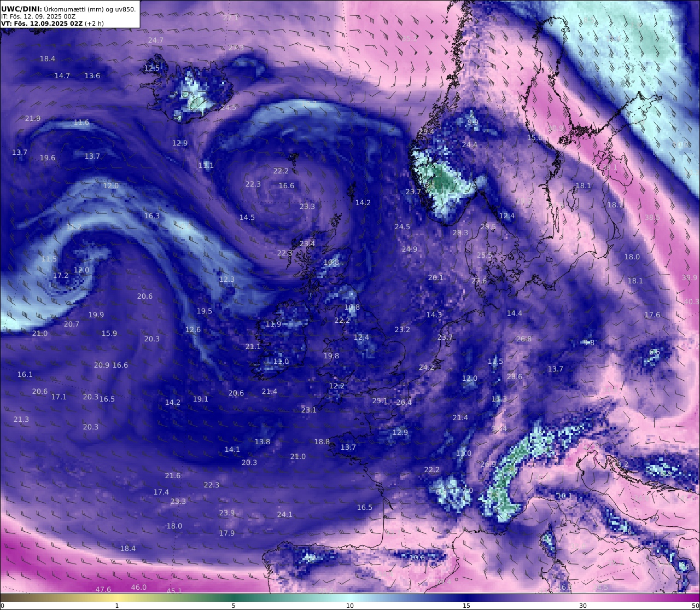Image resolution: width=700 pixels, height=610 pixels.
Task: Click the 47.6 value at the bottom
Action: tap(103, 590)
